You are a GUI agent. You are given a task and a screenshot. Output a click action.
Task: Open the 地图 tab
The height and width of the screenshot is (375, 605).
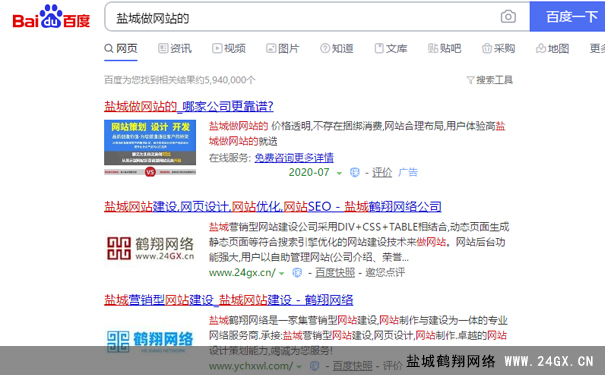(x=553, y=48)
